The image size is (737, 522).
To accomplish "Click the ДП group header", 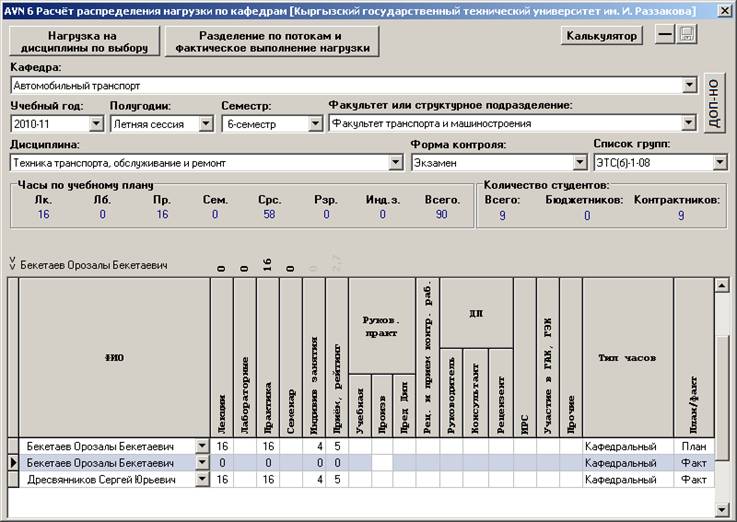I will [x=476, y=313].
